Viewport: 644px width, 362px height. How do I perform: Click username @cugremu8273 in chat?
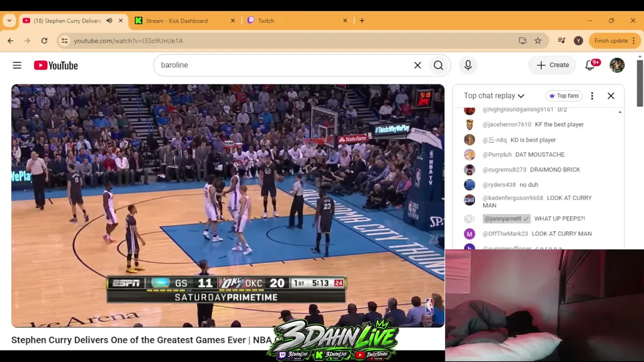pos(504,169)
